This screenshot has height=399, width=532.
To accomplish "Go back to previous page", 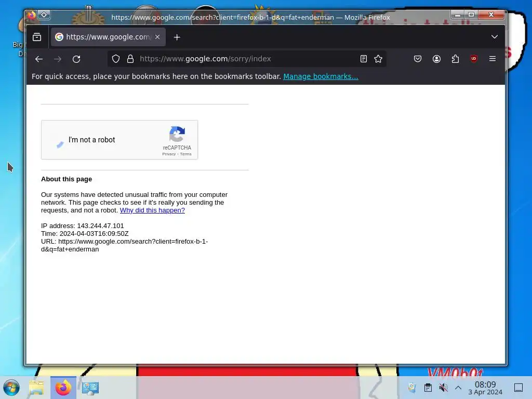I will pos(39,59).
